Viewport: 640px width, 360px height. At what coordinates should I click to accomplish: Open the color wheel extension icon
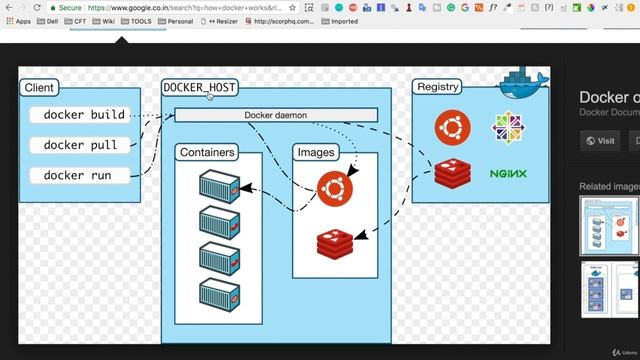click(591, 7)
